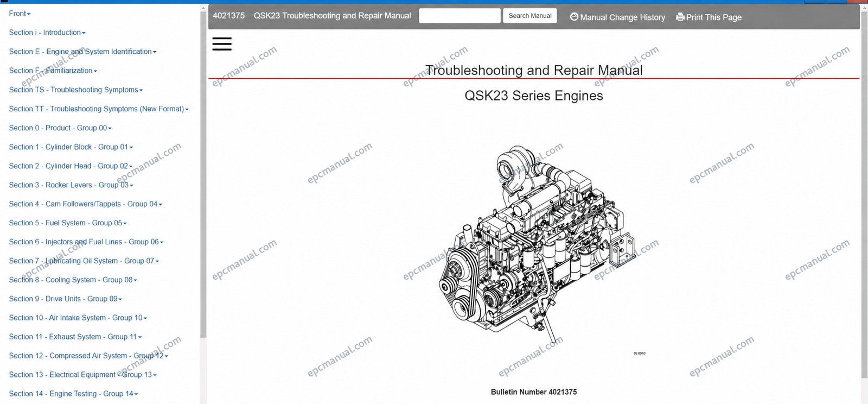Open Section 7 - Lubricating Oil System

point(84,261)
